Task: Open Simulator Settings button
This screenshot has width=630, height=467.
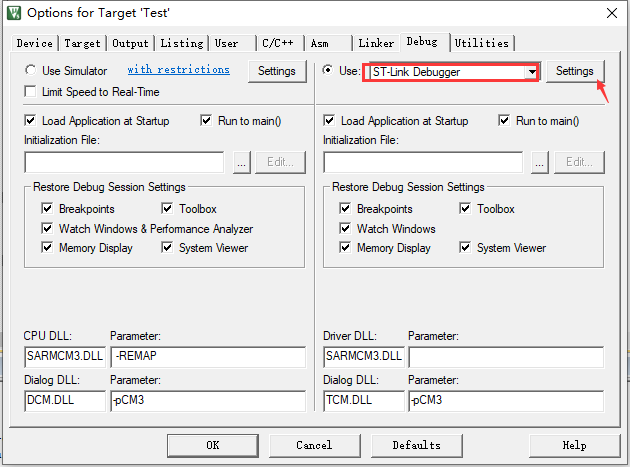Action: tap(277, 71)
